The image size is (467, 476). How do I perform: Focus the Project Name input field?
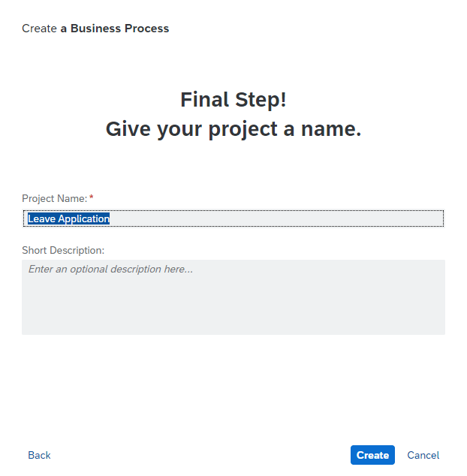point(233,218)
